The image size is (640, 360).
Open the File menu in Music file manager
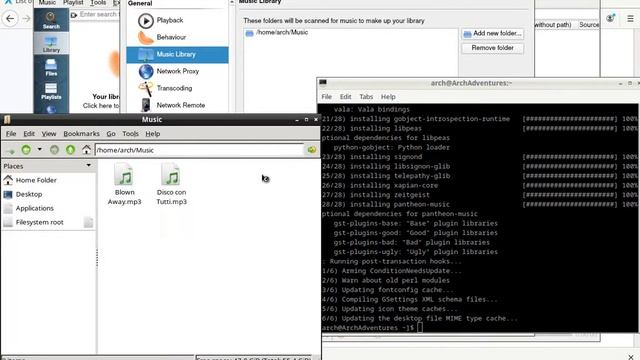[x=11, y=133]
